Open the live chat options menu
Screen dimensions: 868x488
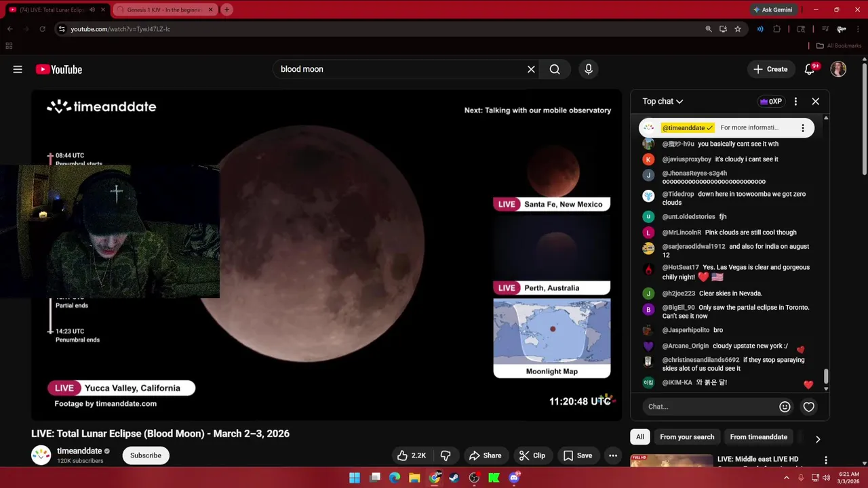(x=795, y=101)
